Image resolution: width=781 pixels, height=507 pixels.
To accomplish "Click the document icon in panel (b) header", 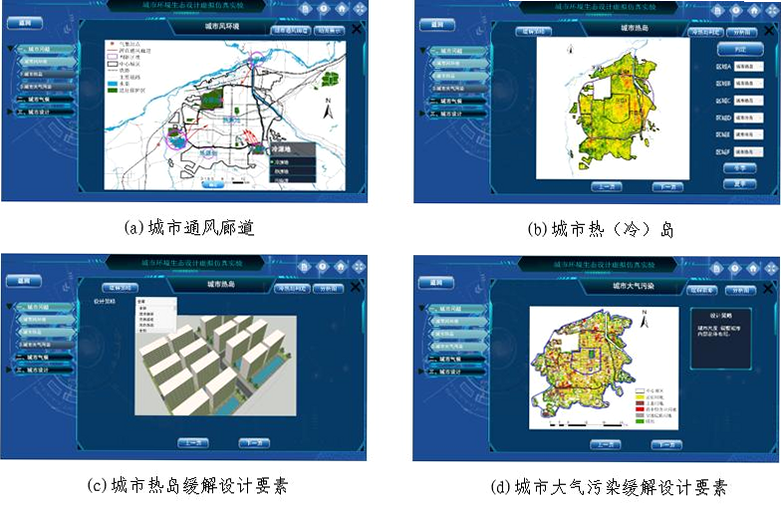I will pos(717,10).
